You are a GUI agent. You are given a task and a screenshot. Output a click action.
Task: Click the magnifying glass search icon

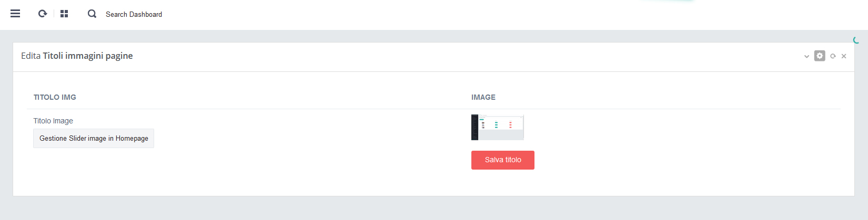(x=92, y=14)
